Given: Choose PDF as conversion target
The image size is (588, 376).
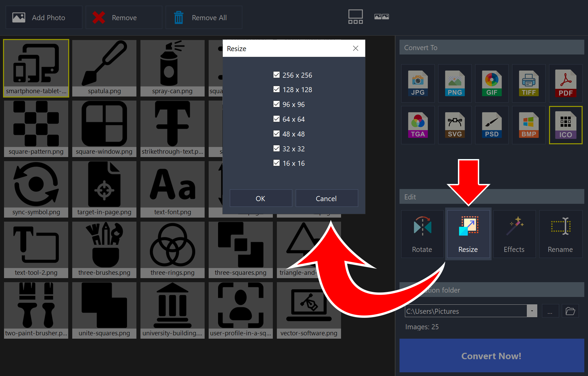Looking at the screenshot, I should click(565, 83).
